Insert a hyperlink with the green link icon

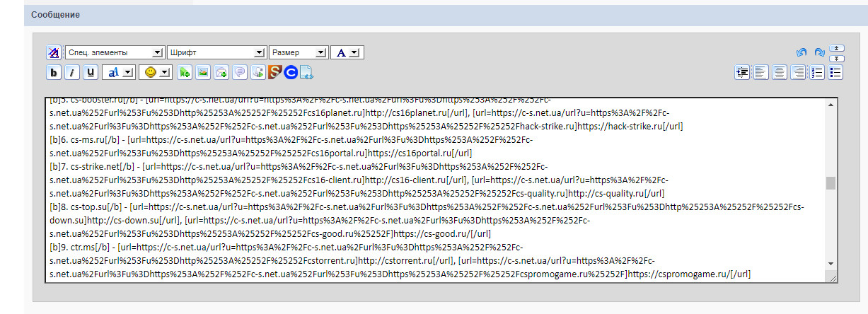185,72
